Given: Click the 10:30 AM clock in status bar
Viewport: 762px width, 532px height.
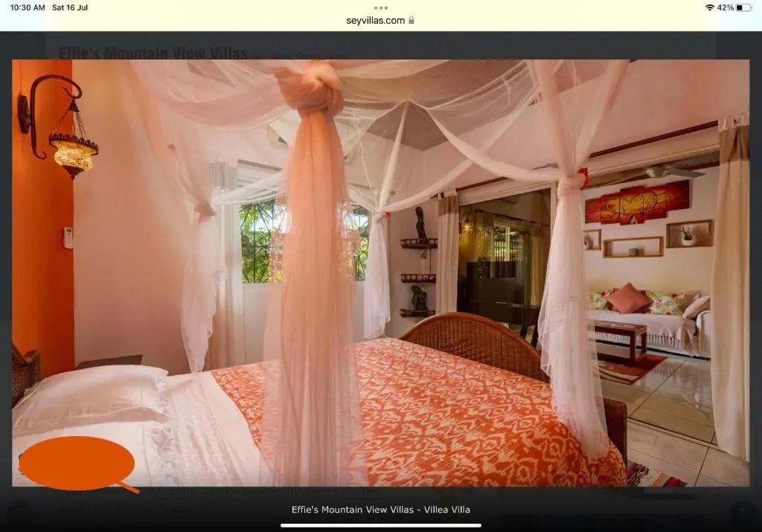Looking at the screenshot, I should (28, 7).
